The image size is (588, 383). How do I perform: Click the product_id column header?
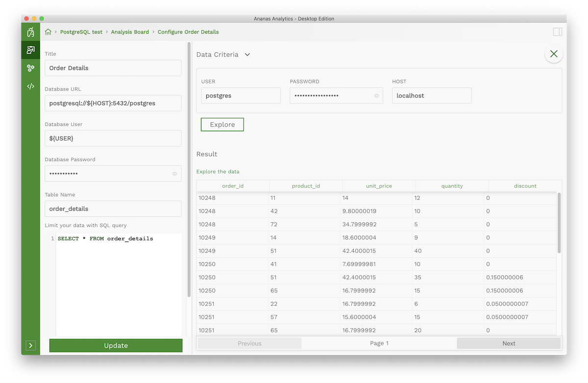click(306, 186)
